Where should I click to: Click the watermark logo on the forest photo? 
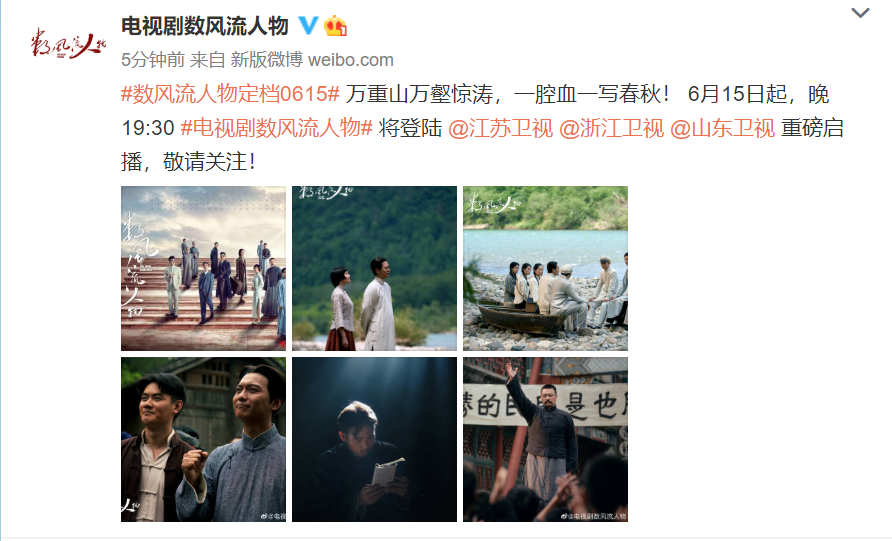326,193
